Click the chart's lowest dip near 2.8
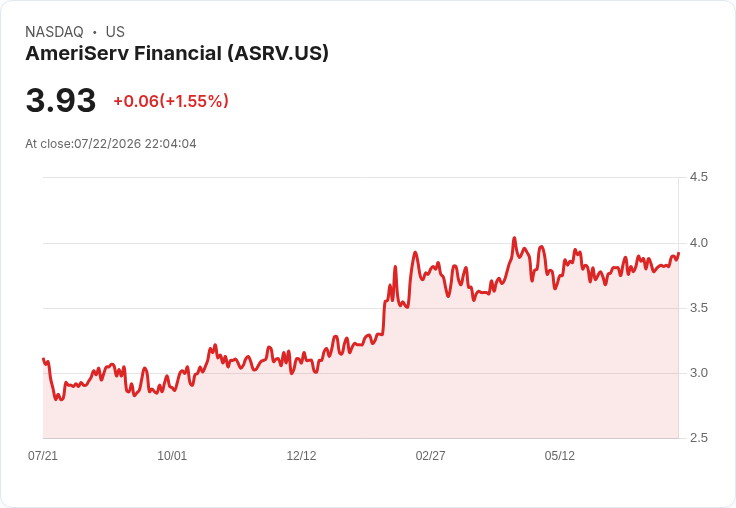Screen dimensions: 736x508 coord(56,399)
